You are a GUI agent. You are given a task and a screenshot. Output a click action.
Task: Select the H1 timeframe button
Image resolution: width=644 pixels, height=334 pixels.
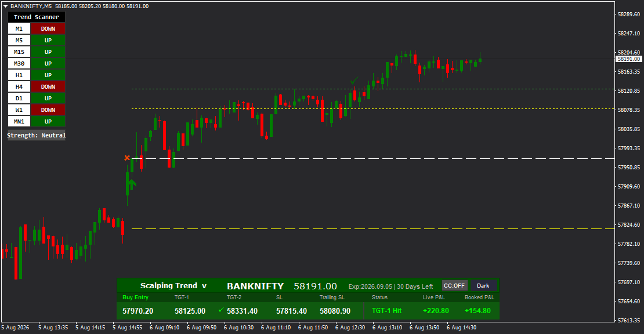(19, 75)
